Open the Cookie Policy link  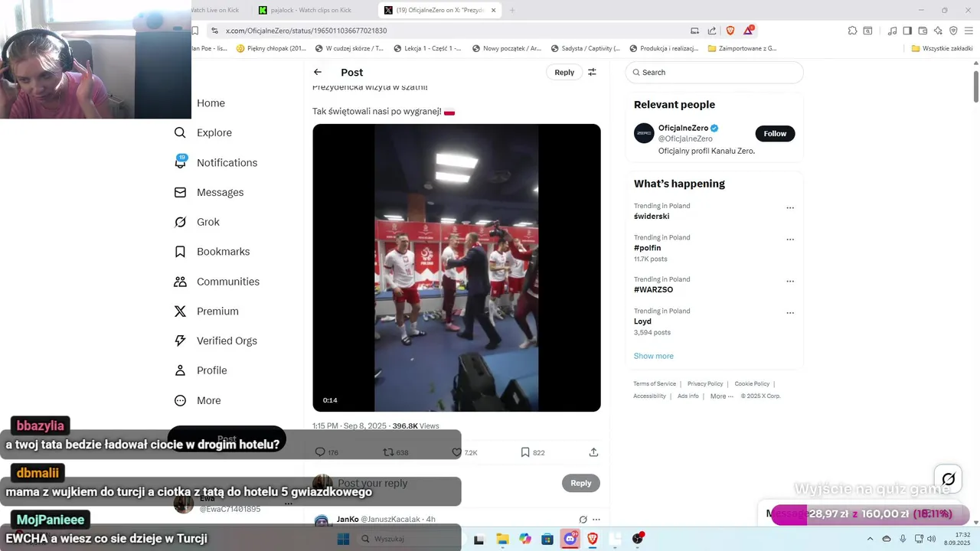click(x=752, y=383)
